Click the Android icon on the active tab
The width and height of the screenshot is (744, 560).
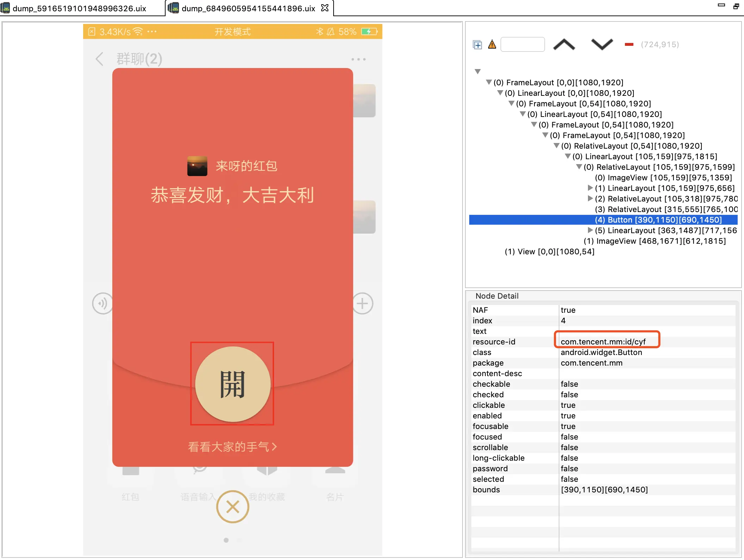[x=173, y=7]
